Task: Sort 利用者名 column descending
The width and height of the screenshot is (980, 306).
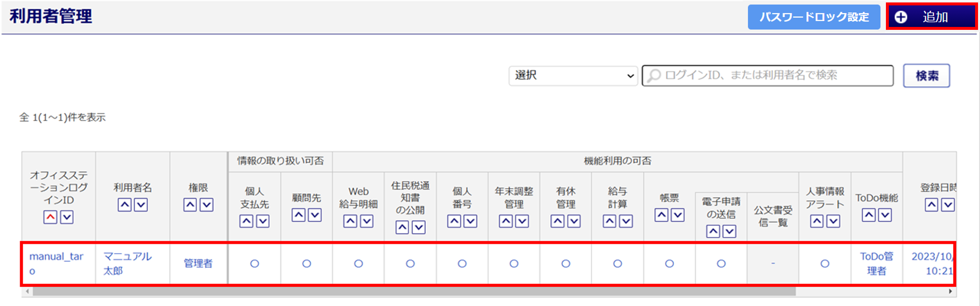Action: pyautogui.click(x=141, y=205)
